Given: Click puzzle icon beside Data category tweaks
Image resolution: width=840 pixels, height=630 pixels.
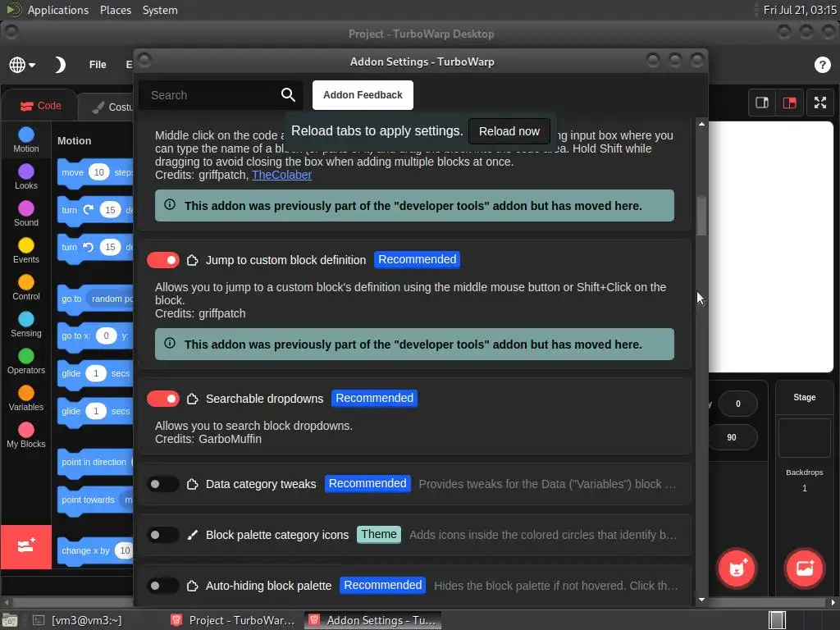Looking at the screenshot, I should [x=192, y=484].
